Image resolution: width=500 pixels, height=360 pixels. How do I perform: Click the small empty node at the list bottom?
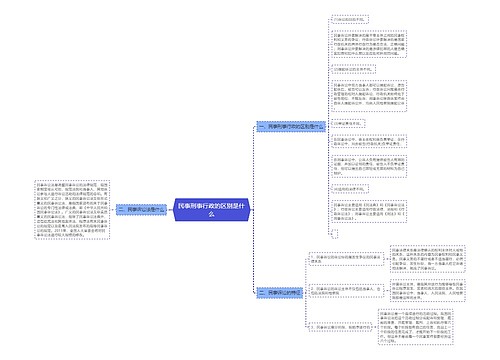335,233
